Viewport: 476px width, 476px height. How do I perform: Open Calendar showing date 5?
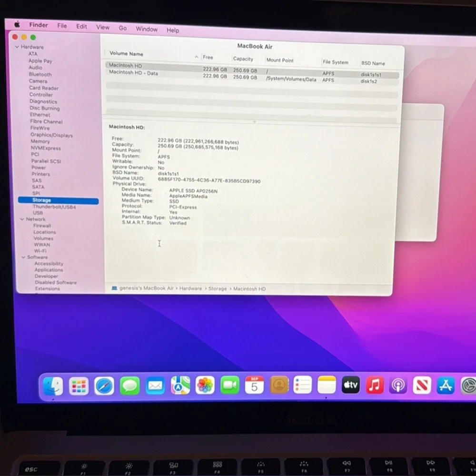(254, 385)
